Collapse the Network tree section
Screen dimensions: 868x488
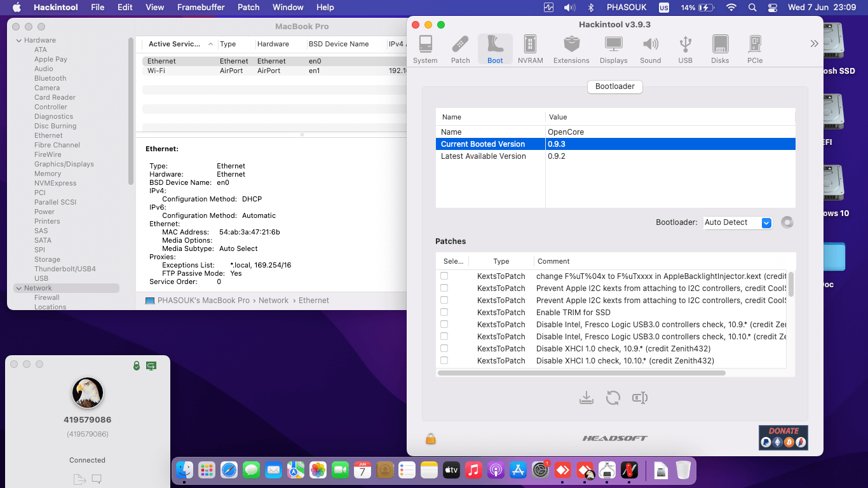(x=18, y=288)
